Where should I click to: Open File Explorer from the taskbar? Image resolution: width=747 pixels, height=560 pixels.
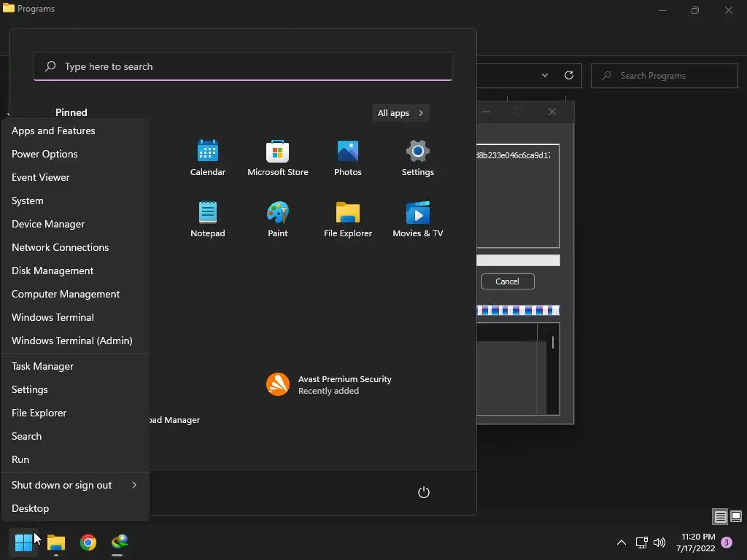(x=56, y=542)
